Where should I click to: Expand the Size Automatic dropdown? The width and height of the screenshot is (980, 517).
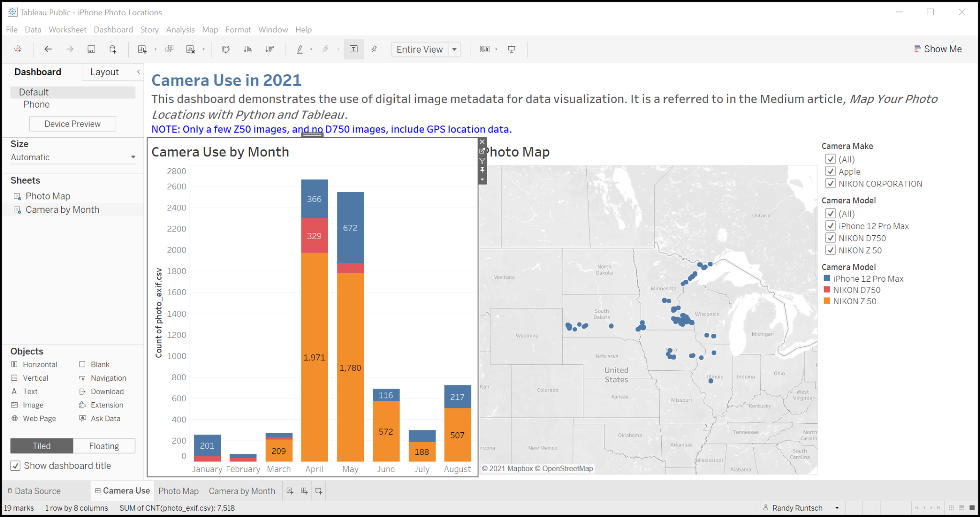[x=133, y=157]
